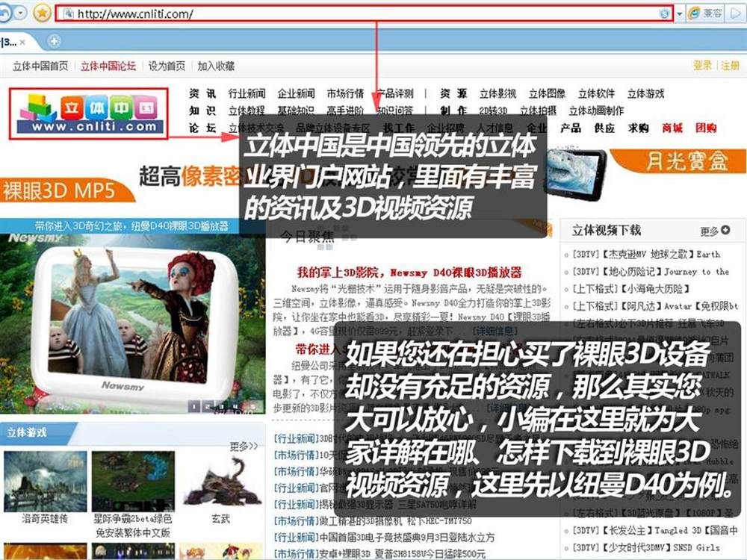Toggle the IE 兼容 compatibility mode button

(705, 13)
